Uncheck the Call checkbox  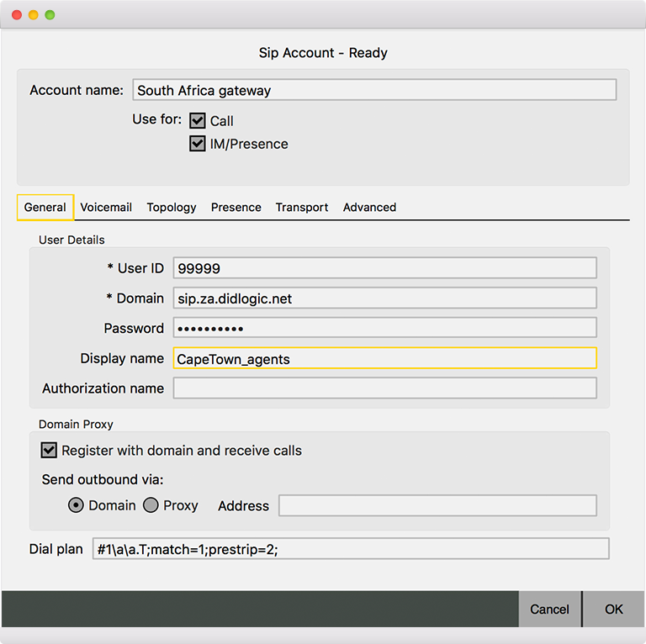coord(198,121)
